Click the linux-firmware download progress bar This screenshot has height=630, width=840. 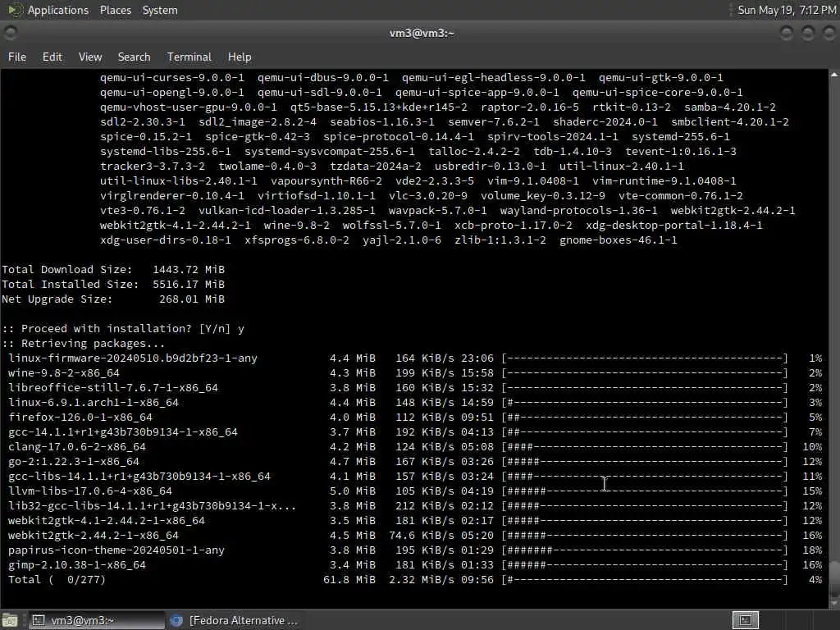click(645, 358)
